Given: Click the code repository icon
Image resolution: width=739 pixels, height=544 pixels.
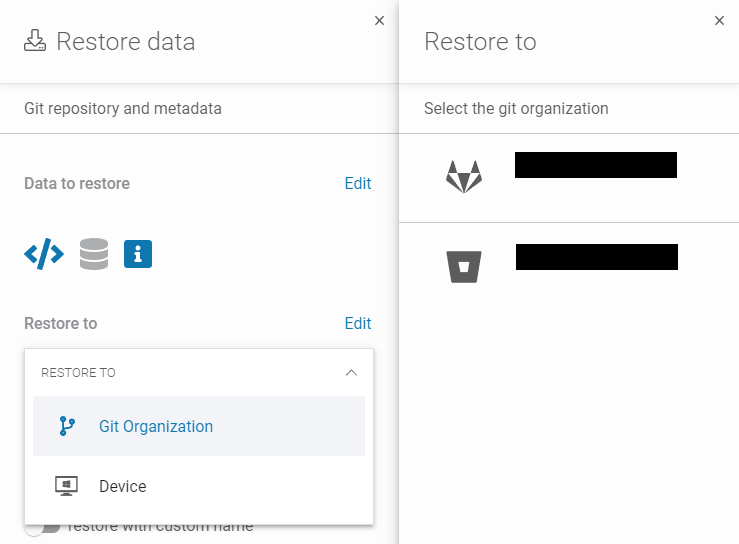Looking at the screenshot, I should point(44,254).
